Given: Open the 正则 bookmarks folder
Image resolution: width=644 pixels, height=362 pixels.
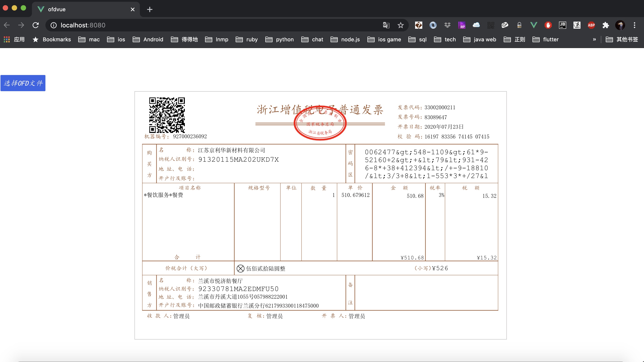Looking at the screenshot, I should tap(514, 40).
